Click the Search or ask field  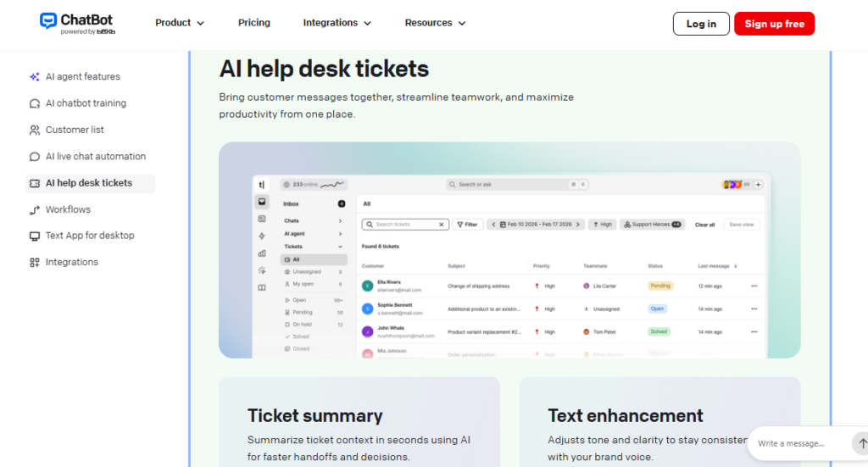click(517, 184)
